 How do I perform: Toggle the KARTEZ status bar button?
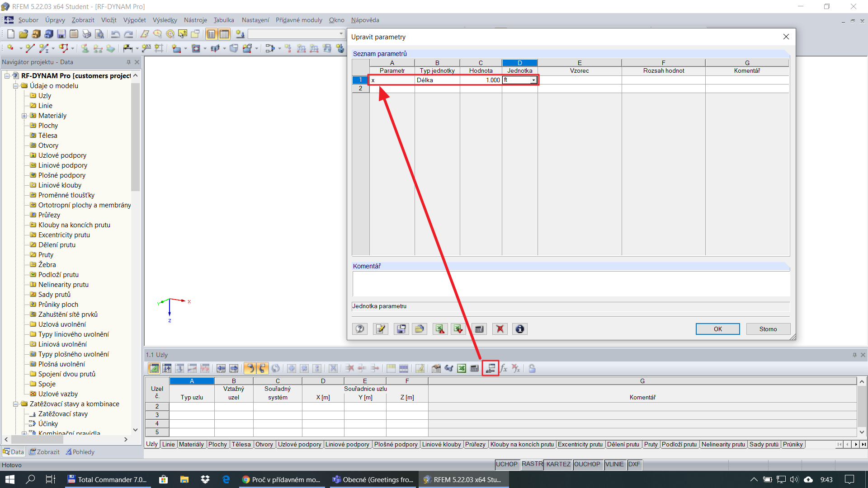pyautogui.click(x=558, y=464)
